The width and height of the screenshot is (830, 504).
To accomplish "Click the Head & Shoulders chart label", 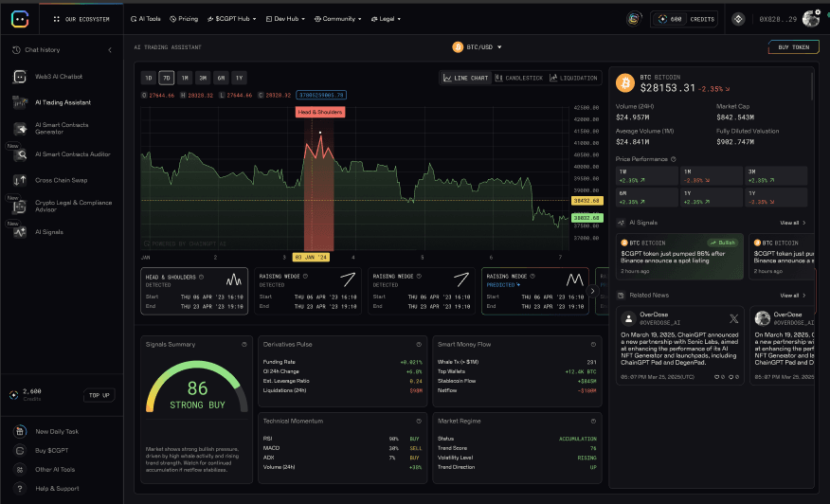I will click(x=319, y=112).
